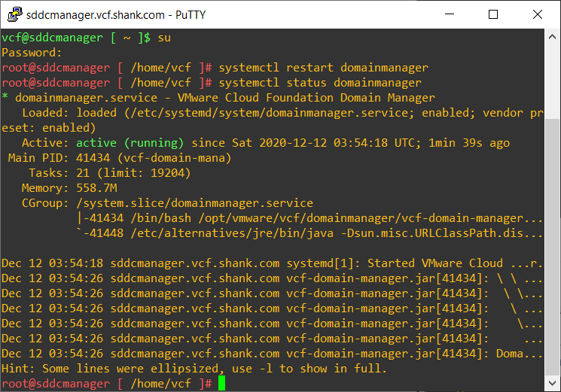561x392 pixels.
Task: Click the '/etc/alternatives/jre/bin/java' process line
Action: coord(309,233)
